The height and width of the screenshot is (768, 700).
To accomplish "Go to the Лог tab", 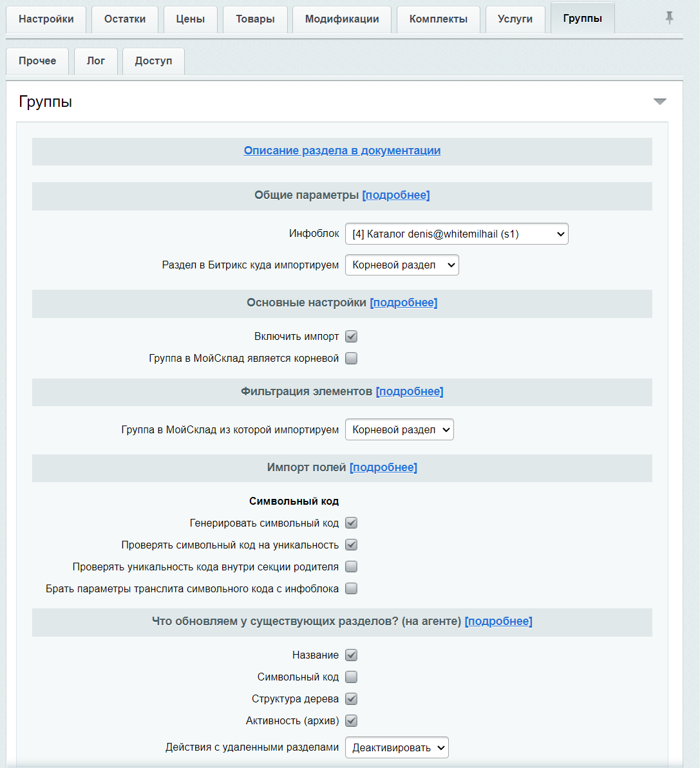I will [96, 61].
